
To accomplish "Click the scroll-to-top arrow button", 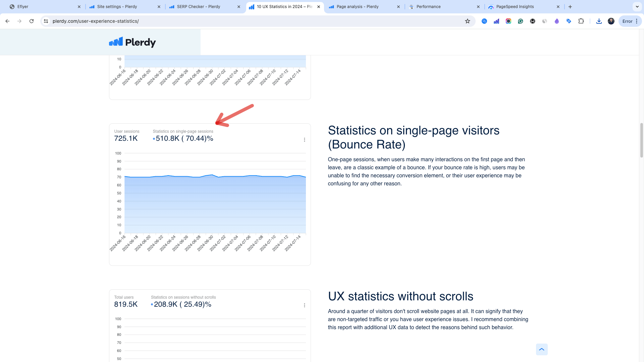I will click(542, 349).
